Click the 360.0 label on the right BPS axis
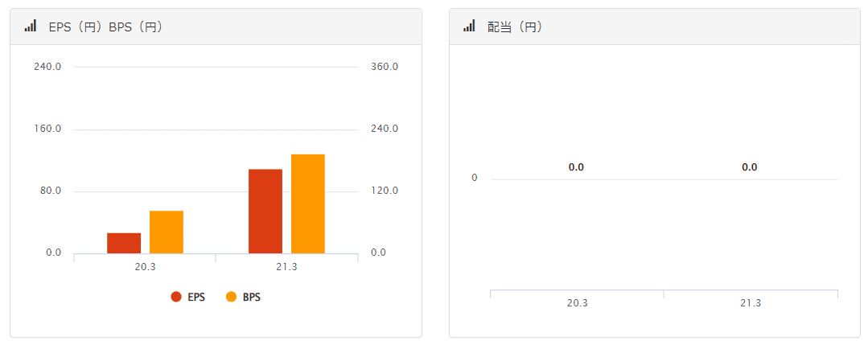 tap(384, 67)
